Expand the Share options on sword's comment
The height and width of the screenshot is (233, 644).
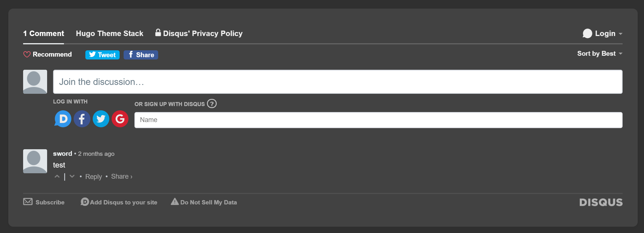coord(121,176)
